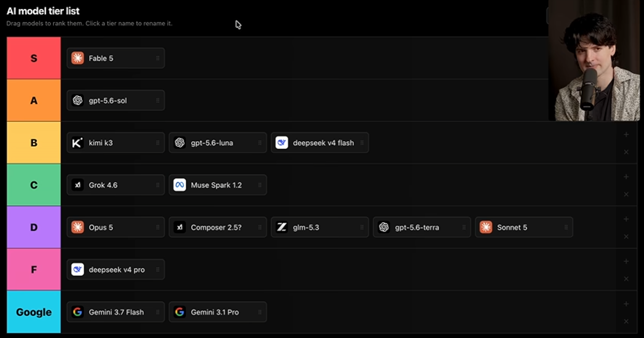The image size is (644, 338).
Task: Click the drag handle on deepseek v4 flash
Action: pos(362,143)
